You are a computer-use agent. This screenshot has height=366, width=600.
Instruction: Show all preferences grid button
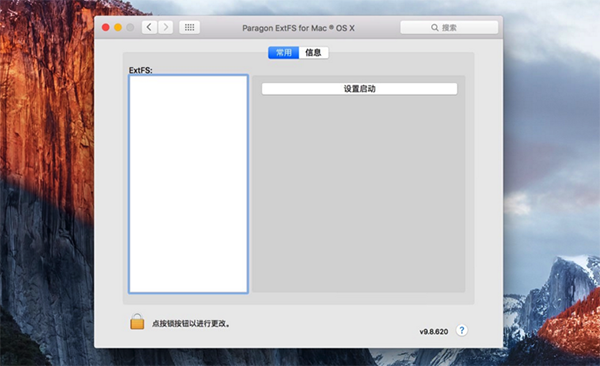189,27
